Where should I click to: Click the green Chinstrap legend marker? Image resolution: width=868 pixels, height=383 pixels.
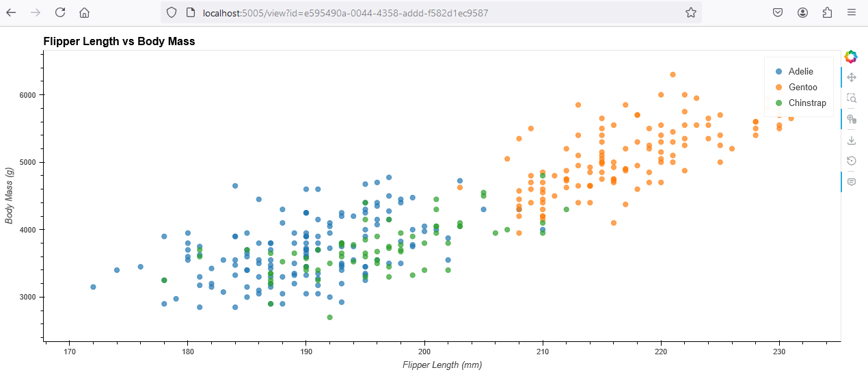point(778,103)
